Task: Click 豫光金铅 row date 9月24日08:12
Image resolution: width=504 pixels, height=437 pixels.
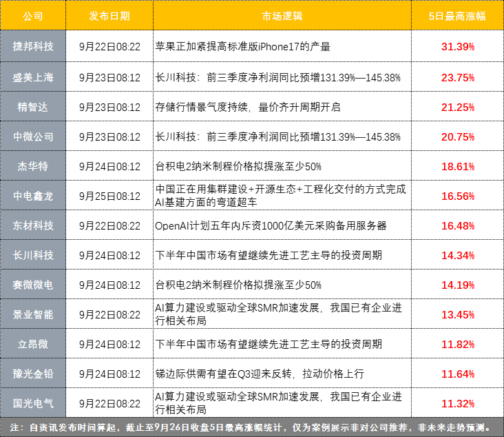Action: click(109, 374)
